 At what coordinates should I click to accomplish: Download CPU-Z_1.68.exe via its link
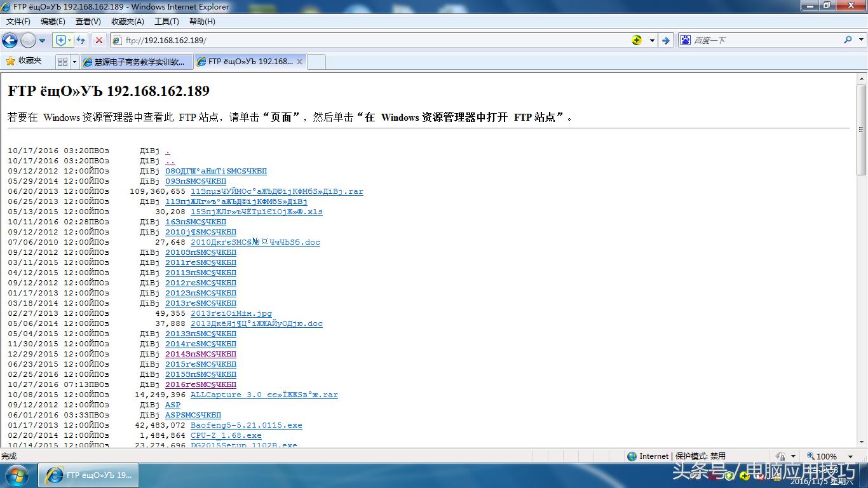(x=226, y=435)
